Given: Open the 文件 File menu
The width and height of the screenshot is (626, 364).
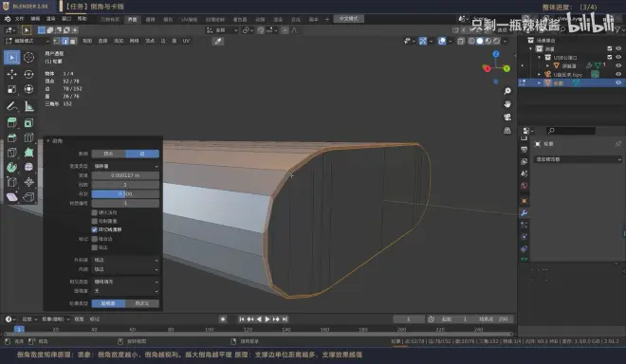Looking at the screenshot, I should point(19,19).
